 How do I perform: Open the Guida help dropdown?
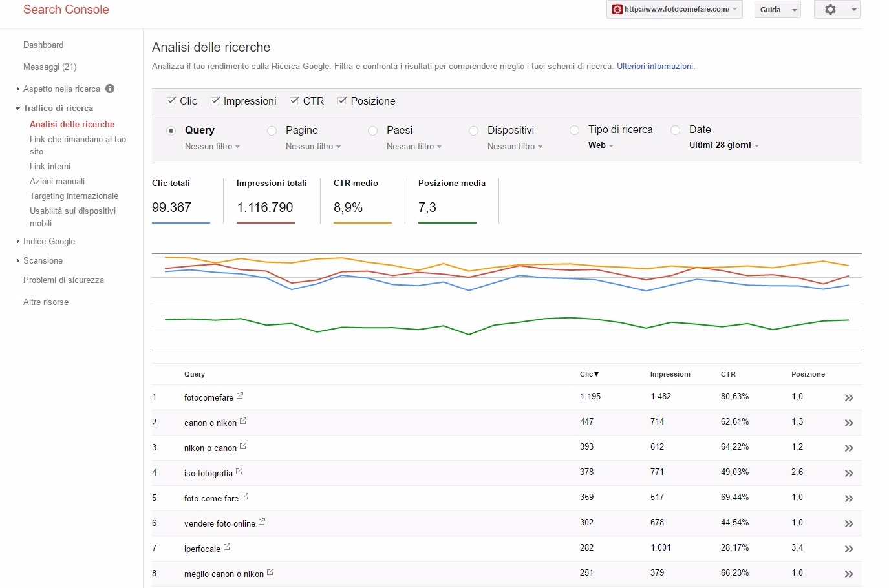coord(778,10)
